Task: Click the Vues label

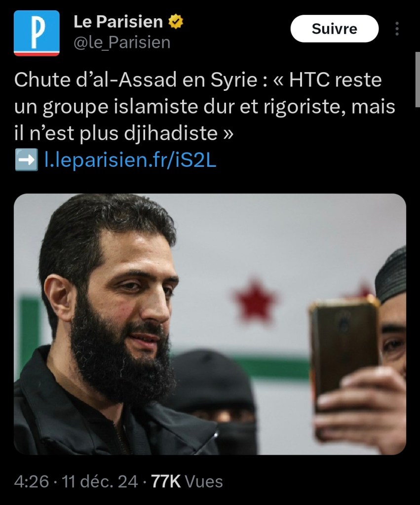Action: coord(204,481)
